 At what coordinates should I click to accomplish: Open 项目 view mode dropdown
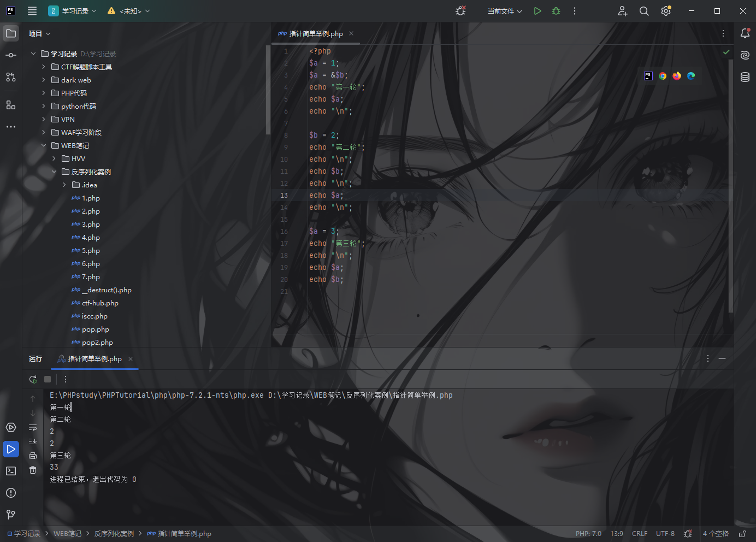point(40,34)
